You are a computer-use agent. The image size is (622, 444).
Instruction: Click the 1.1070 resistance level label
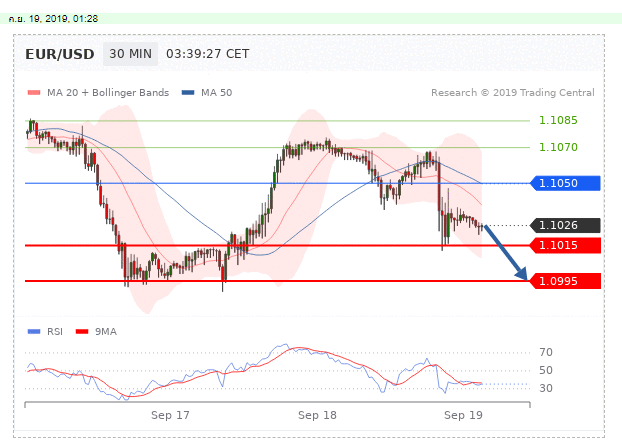click(558, 147)
